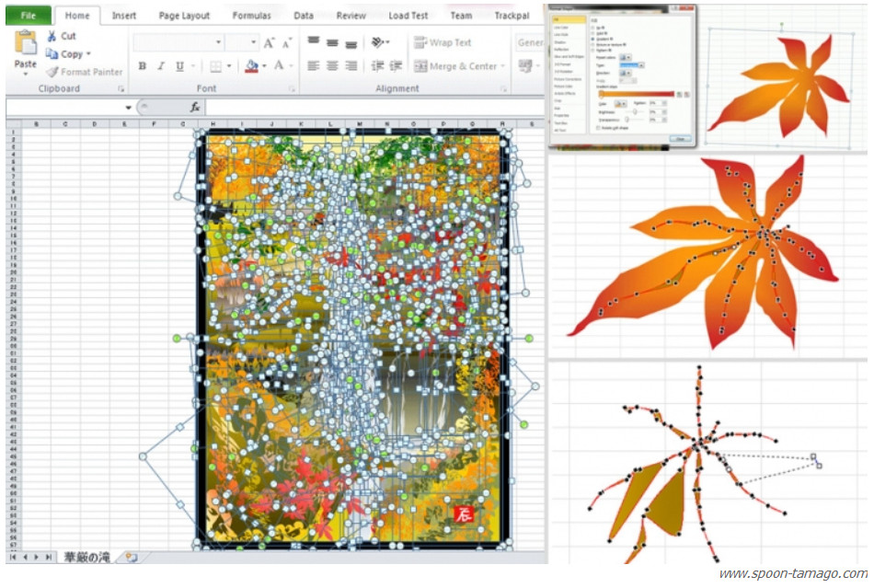Open the Formulas ribbon tab
The height and width of the screenshot is (588, 874).
(250, 16)
